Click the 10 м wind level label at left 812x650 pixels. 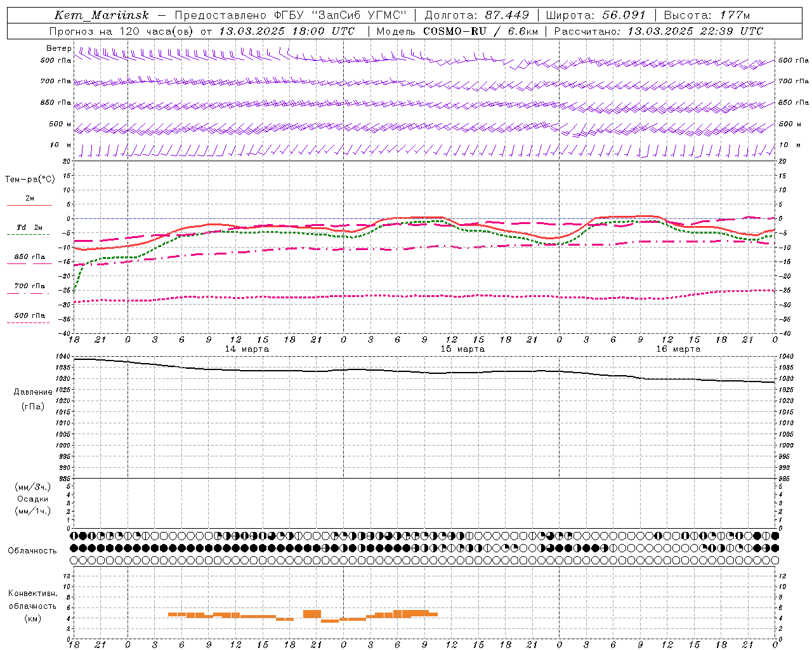[x=60, y=145]
